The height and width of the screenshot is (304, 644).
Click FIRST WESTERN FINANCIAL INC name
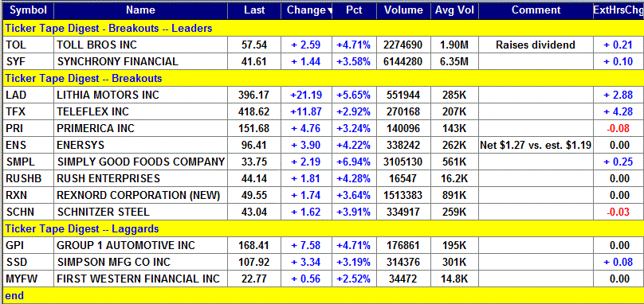(140, 279)
